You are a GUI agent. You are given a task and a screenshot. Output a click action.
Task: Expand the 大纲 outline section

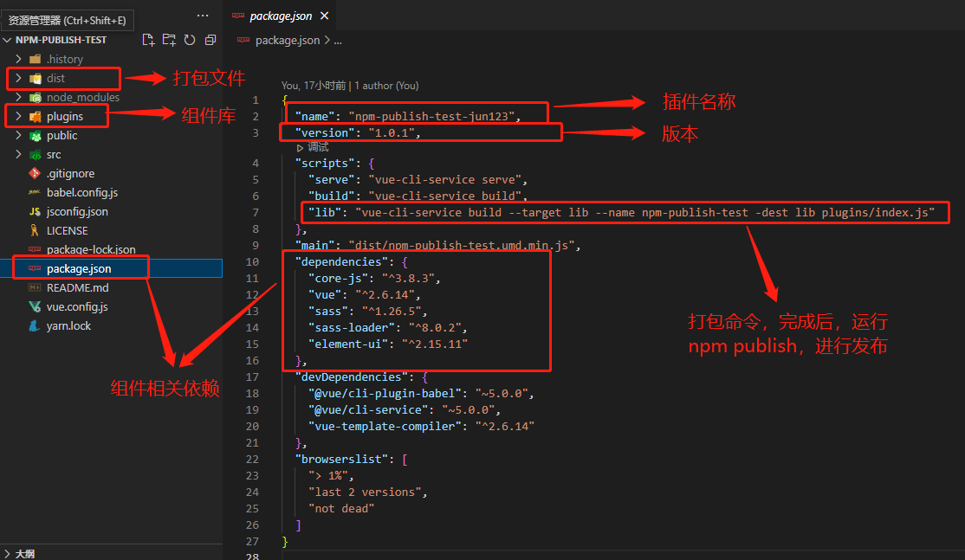pyautogui.click(x=8, y=554)
